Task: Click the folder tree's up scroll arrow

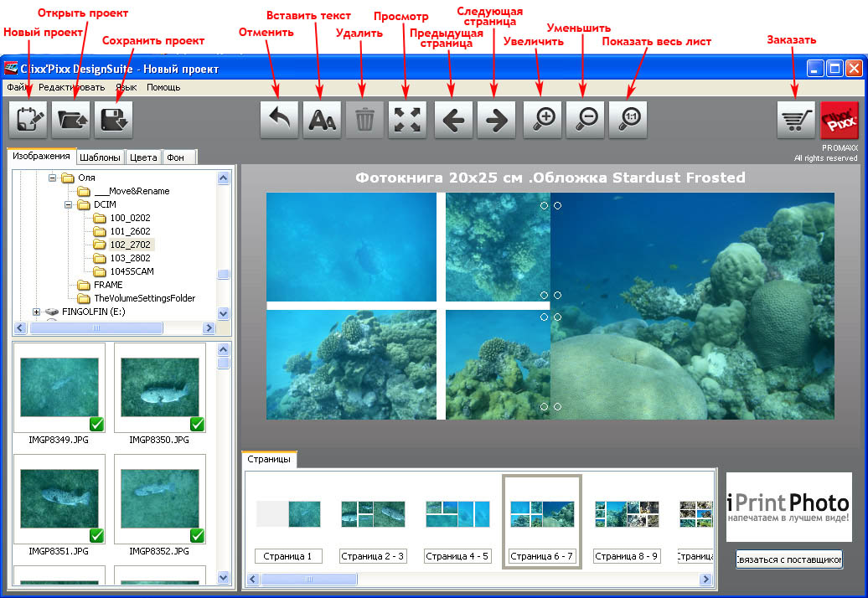Action: point(224,178)
